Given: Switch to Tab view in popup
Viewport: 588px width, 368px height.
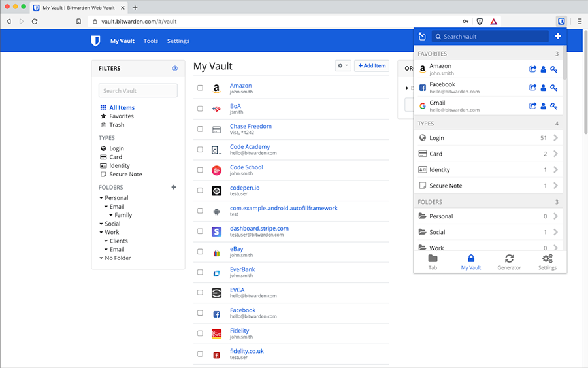Looking at the screenshot, I should (x=433, y=262).
